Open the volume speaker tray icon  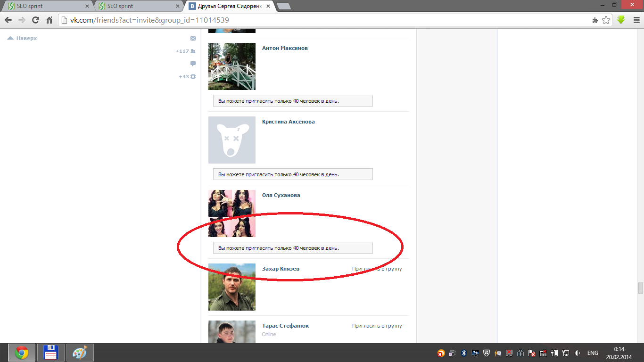(577, 353)
